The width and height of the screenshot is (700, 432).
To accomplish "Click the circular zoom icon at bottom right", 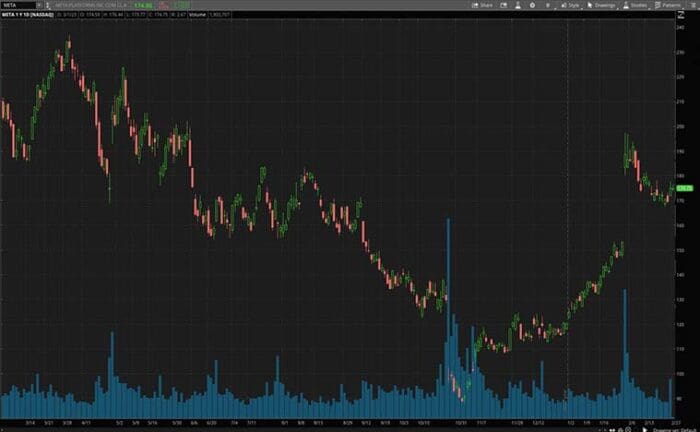I will (x=628, y=429).
